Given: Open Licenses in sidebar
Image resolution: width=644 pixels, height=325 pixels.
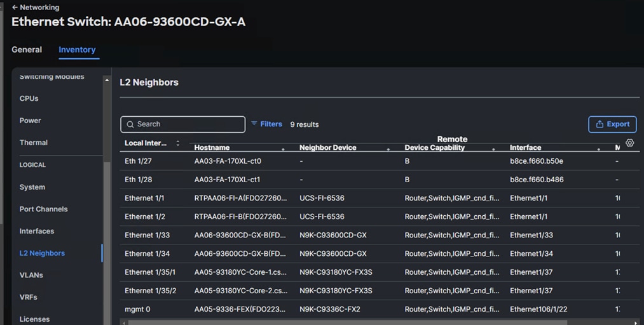Looking at the screenshot, I should [x=34, y=319].
